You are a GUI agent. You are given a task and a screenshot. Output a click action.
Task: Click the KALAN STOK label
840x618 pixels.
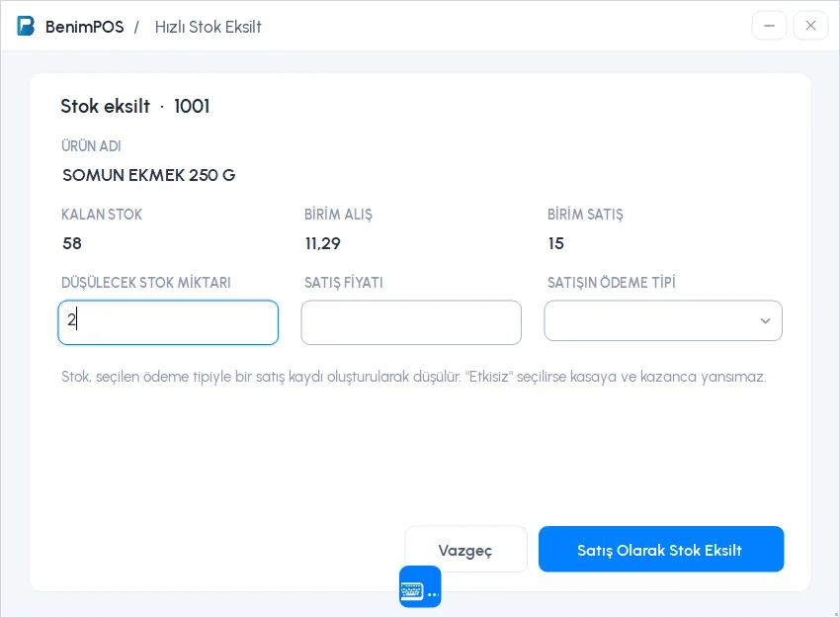[102, 215]
